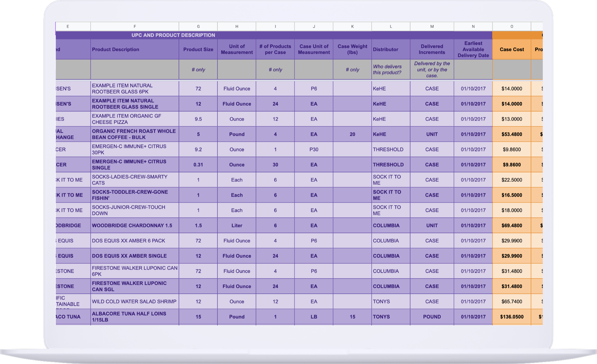Select 'EMERGEN-C IMMUNE+ CITRUS SINGLE' cell

(x=135, y=165)
